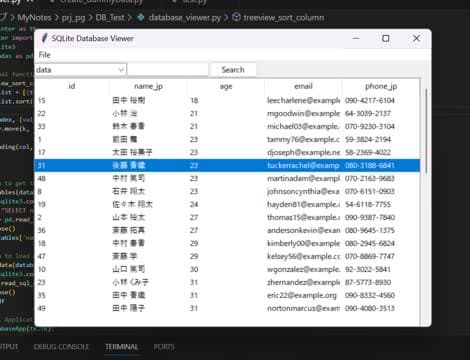Click treeview_sort_column in VS Code breadcrumb
Viewport: 470px width, 360px height.
point(284,17)
